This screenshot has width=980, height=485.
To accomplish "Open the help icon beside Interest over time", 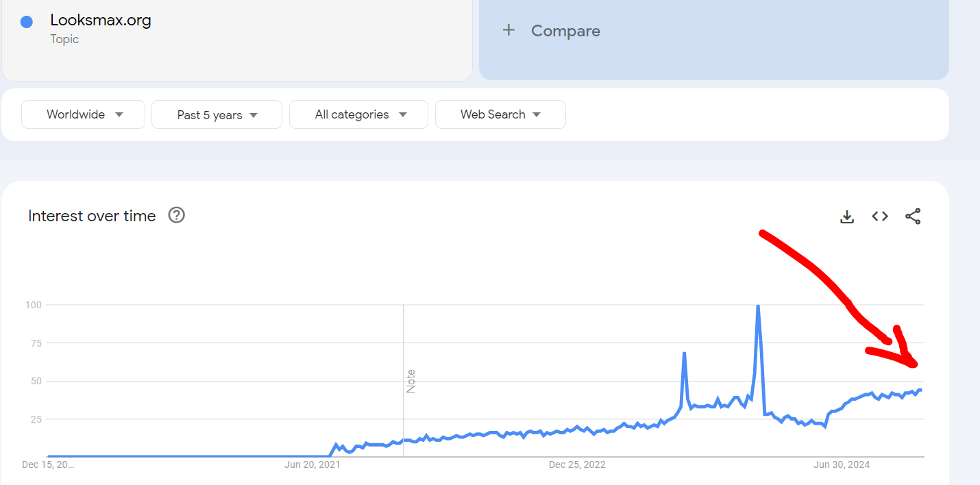I will pos(177,216).
